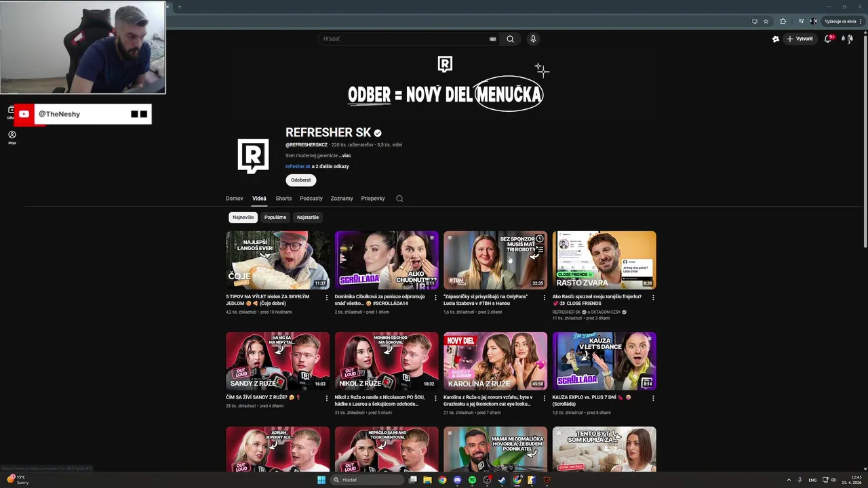This screenshot has width=868, height=488.
Task: Open the taskbar clock and date
Action: coord(850,480)
